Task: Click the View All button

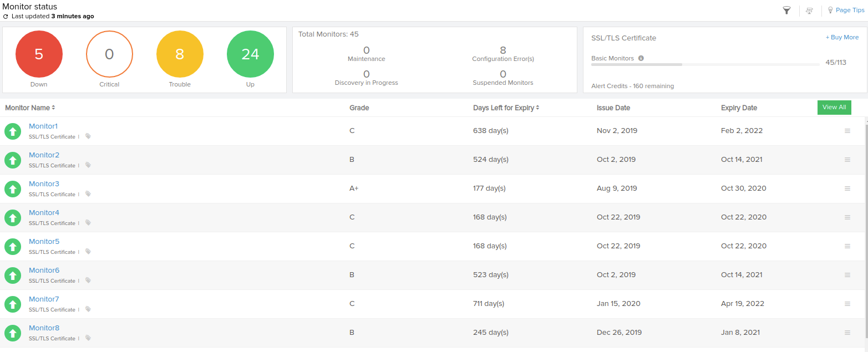Action: (834, 108)
